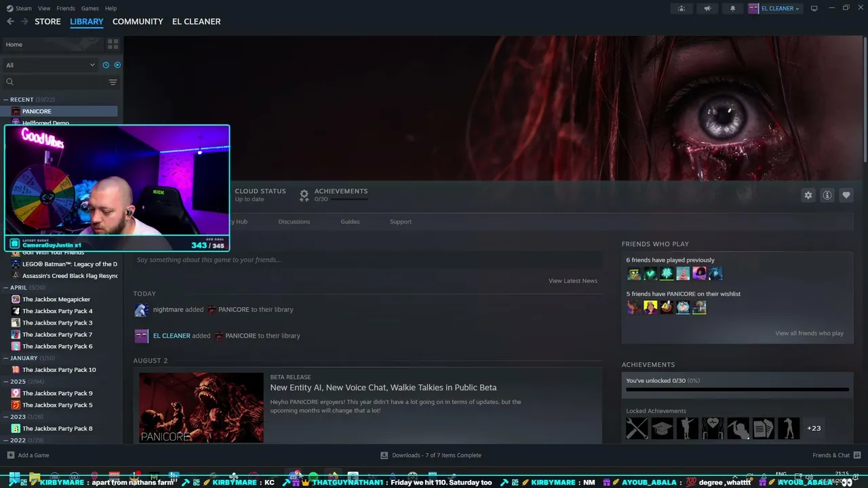Open the New Entity AI news headline
868x488 pixels.
click(383, 388)
